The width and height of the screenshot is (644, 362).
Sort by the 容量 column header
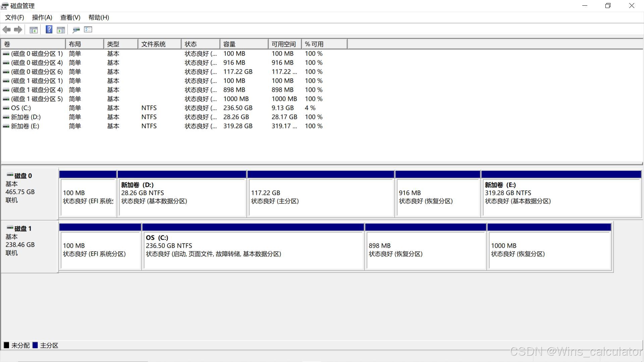coord(244,44)
